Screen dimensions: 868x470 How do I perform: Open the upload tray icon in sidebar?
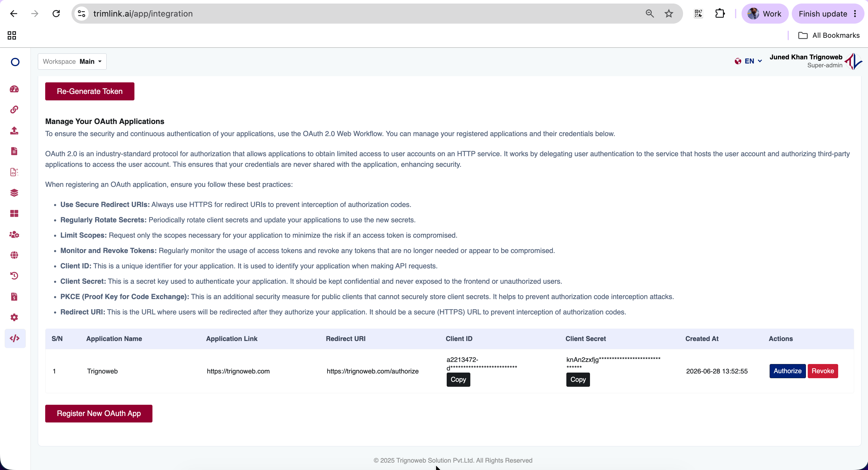pos(14,130)
